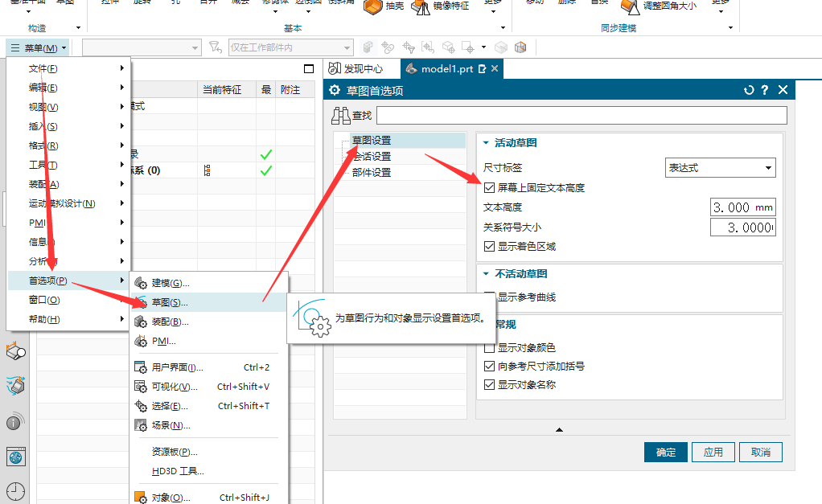
Task: Open the history clock icon in left sidebar
Action: tap(16, 491)
